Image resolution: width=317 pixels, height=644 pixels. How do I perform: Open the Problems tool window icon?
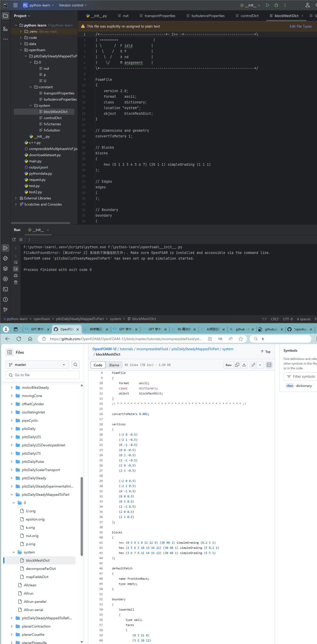click(x=5, y=299)
